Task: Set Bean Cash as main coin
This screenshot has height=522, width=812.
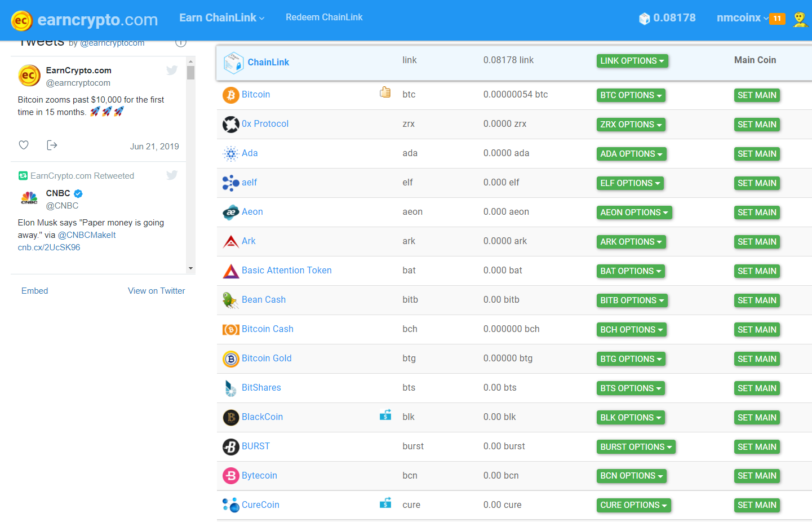Action: pyautogui.click(x=757, y=300)
